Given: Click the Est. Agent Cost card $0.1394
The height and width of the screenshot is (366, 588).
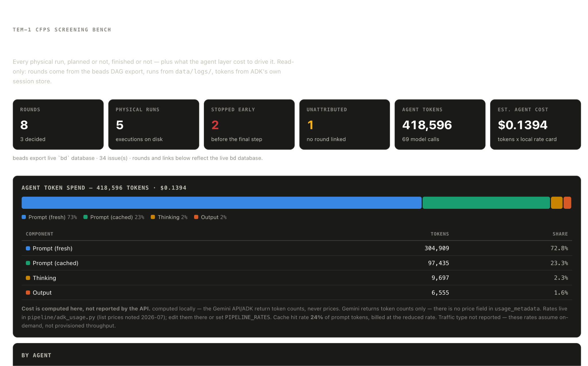Looking at the screenshot, I should [535, 124].
